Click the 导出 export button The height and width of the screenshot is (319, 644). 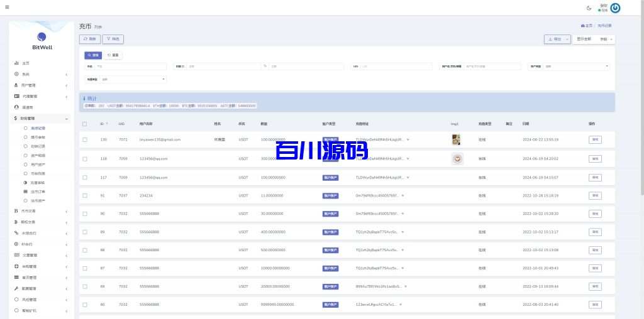554,39
